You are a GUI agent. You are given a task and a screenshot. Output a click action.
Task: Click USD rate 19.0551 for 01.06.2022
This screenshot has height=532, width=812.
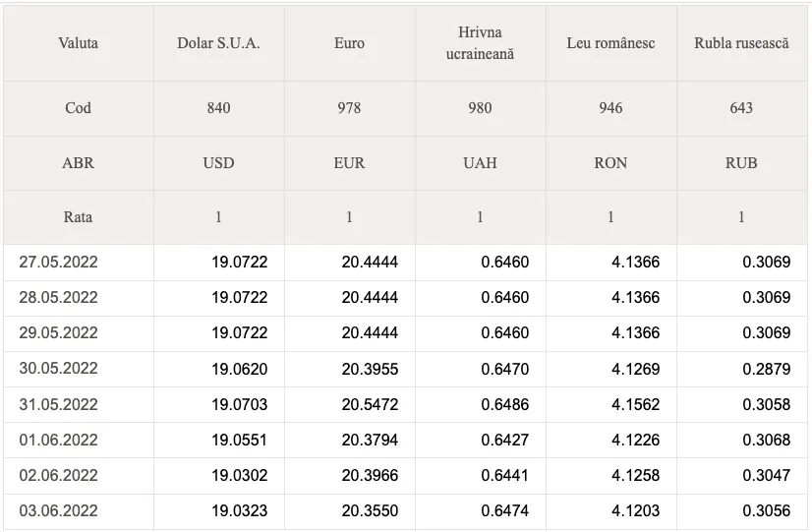pos(239,441)
